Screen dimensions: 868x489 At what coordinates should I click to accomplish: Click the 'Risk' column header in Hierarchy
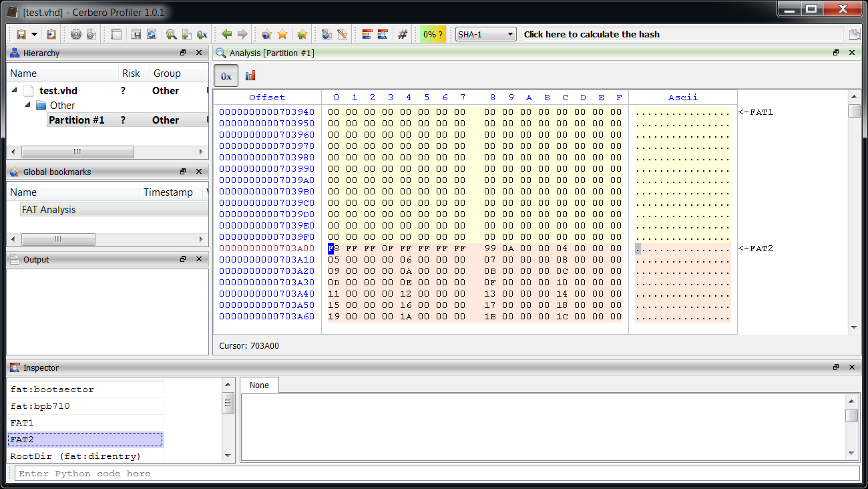coord(131,73)
